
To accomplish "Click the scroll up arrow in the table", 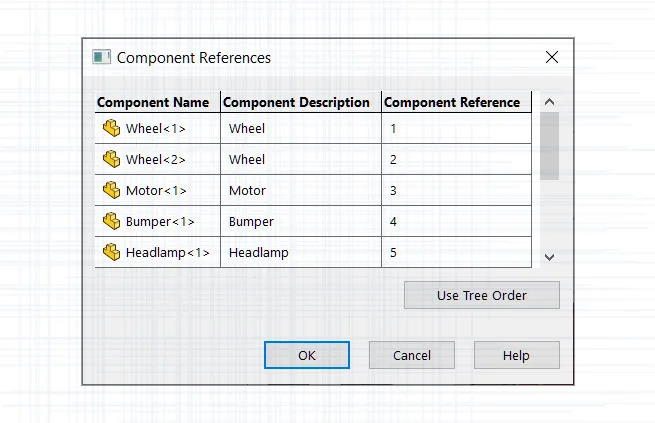I will pyautogui.click(x=549, y=101).
